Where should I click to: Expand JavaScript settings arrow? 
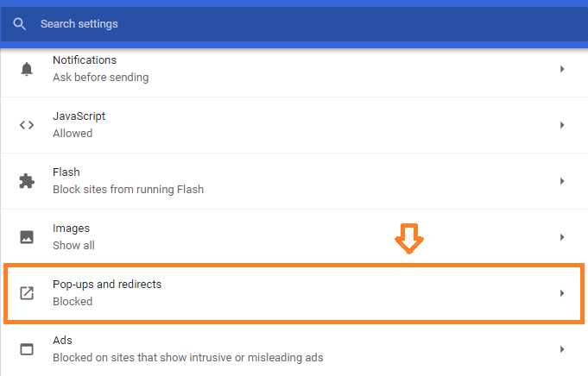point(562,125)
